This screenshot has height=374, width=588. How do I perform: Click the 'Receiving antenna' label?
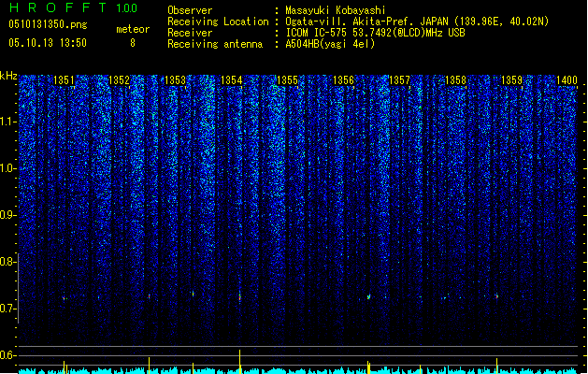(x=215, y=44)
